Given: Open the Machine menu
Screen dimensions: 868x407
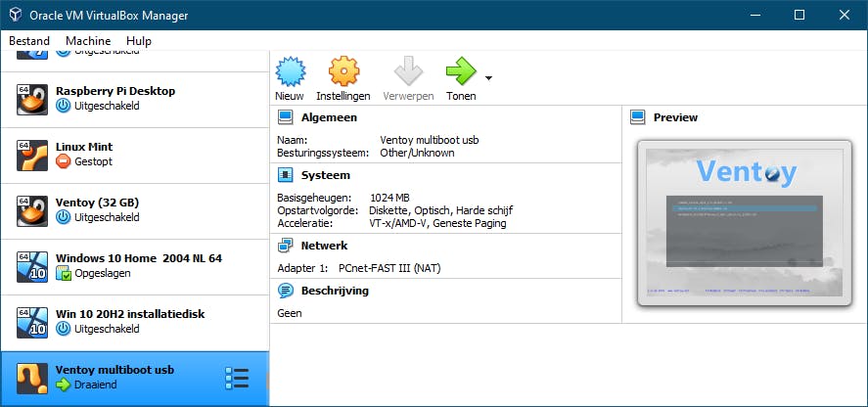Looking at the screenshot, I should 88,41.
